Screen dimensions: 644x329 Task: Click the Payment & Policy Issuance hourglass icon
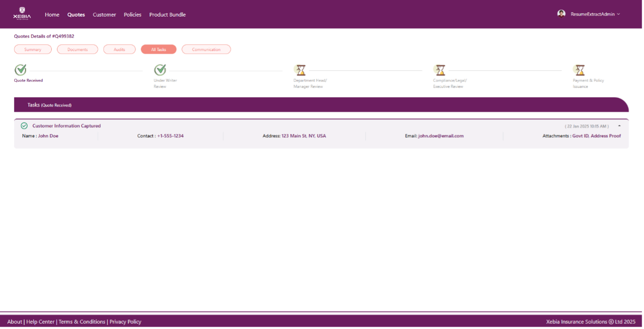click(x=580, y=70)
